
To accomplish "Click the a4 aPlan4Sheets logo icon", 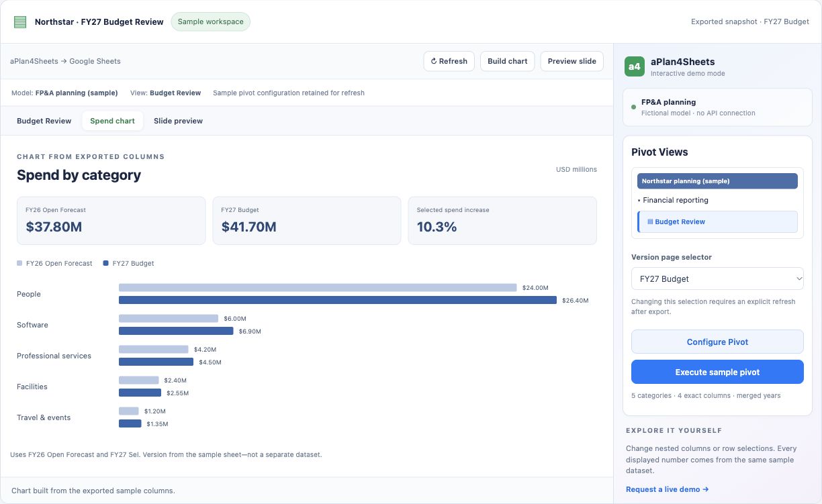I will pos(634,66).
